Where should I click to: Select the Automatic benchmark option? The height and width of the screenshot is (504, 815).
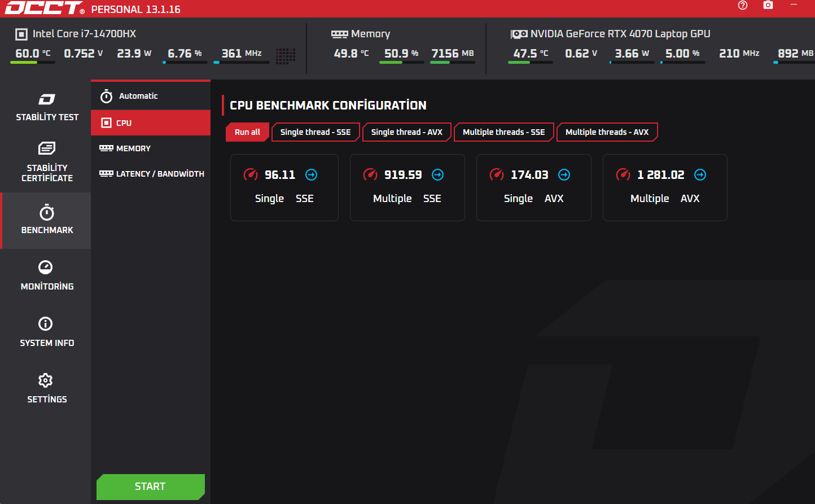click(x=151, y=96)
